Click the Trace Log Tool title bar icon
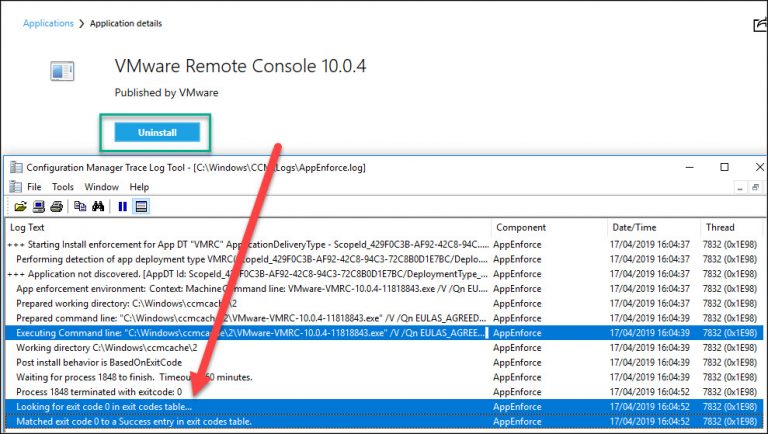Image resolution: width=768 pixels, height=434 pixels. [16, 168]
